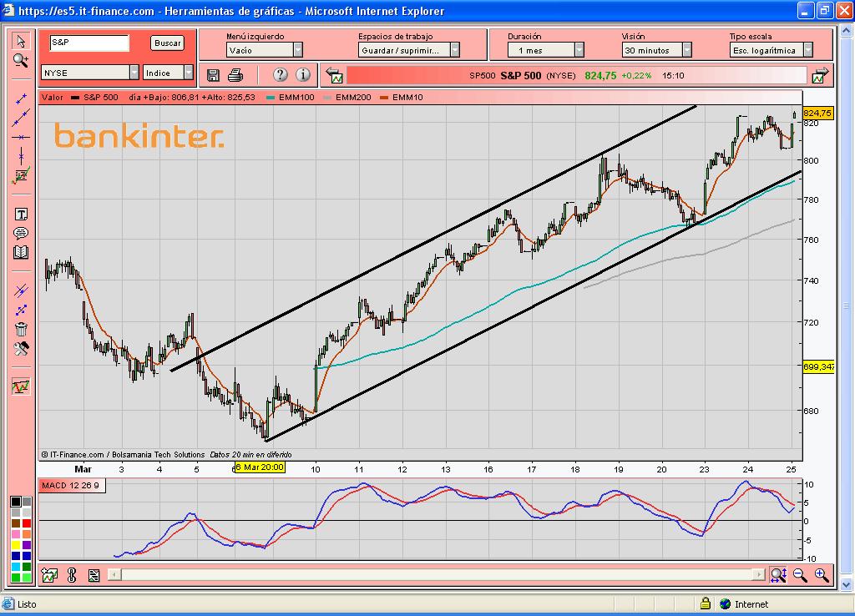Open hammer and wrench settings tool
855x616 pixels.
click(21, 348)
